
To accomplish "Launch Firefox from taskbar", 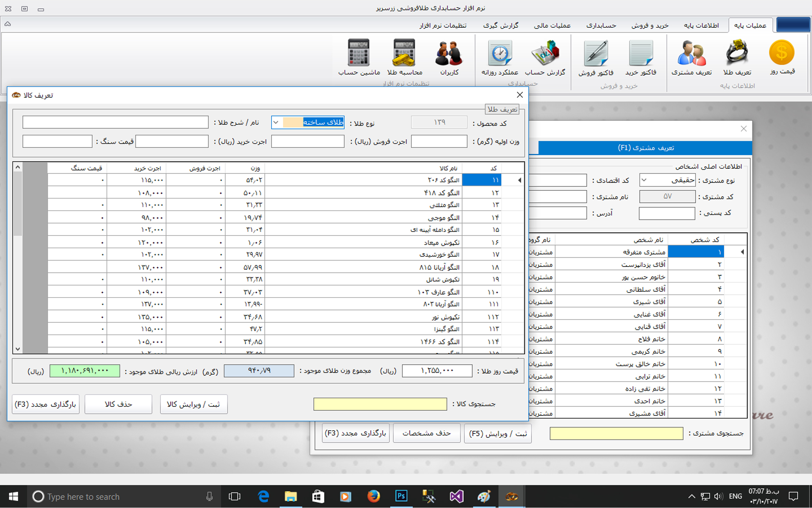I will (373, 497).
